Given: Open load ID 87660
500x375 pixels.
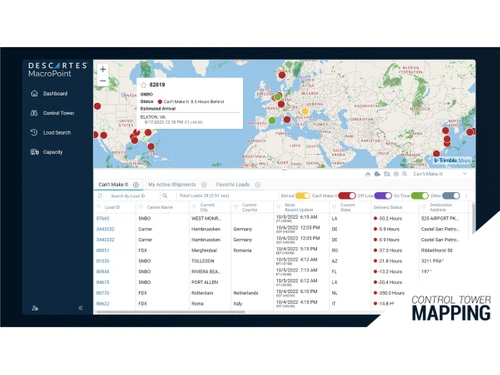Looking at the screenshot, I should point(103,218).
